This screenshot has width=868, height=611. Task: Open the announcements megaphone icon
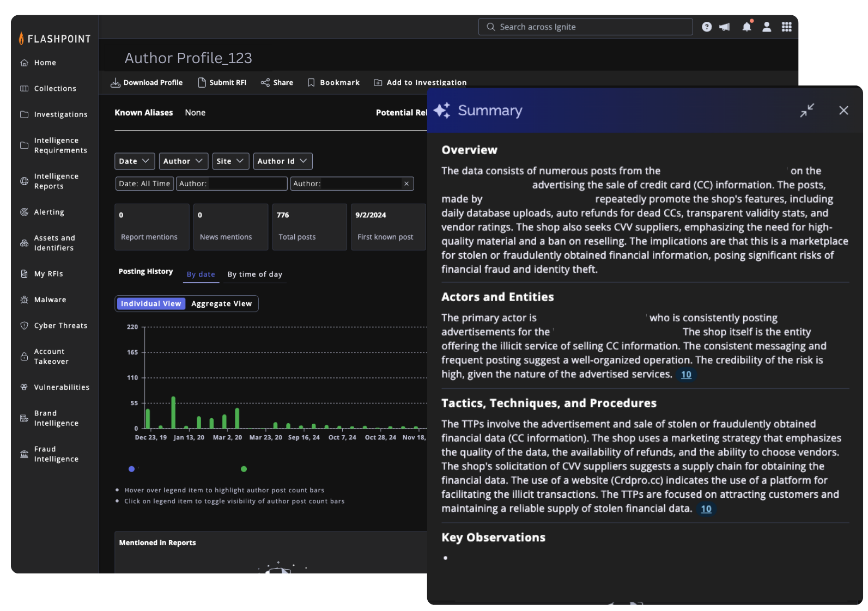(x=724, y=27)
